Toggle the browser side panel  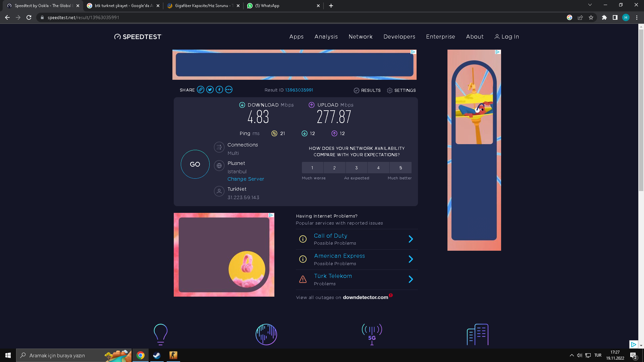[x=615, y=17]
